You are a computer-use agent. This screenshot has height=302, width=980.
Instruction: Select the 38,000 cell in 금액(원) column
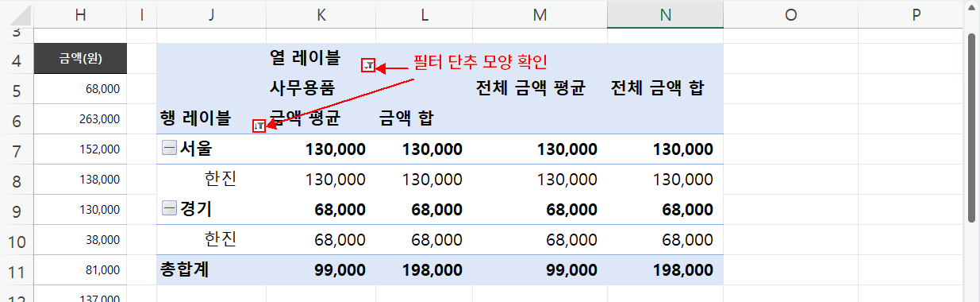point(80,240)
